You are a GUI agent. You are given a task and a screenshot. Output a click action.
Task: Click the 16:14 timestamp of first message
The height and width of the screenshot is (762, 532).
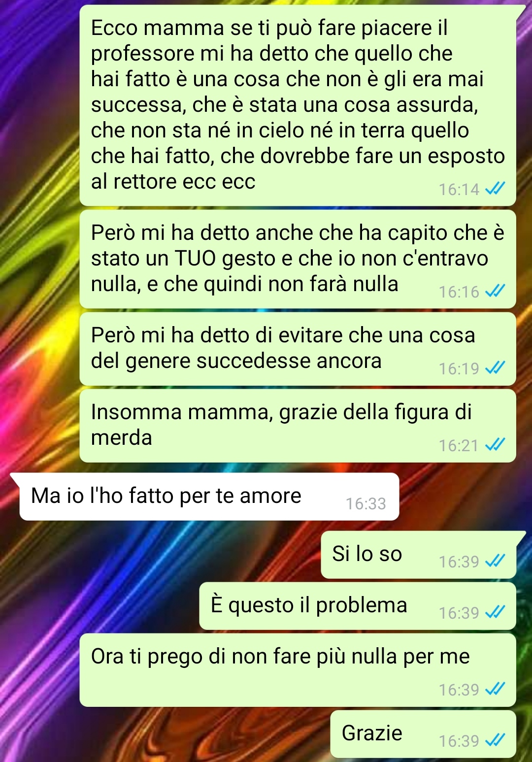(x=459, y=189)
